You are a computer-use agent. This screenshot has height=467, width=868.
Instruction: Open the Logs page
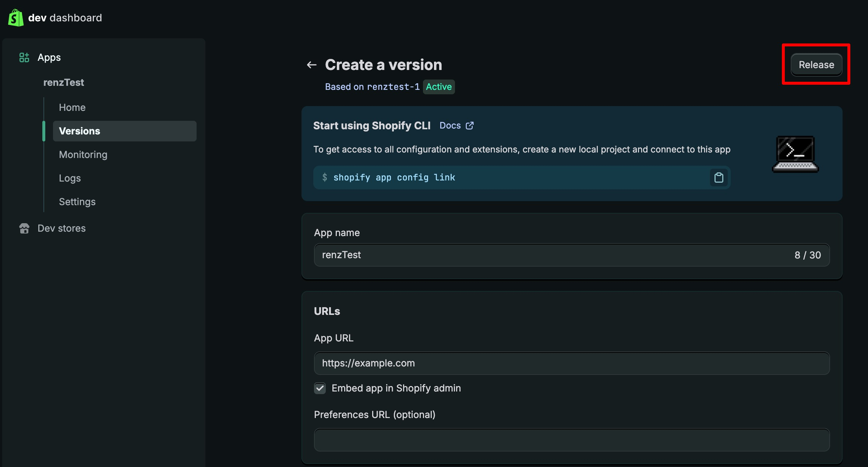[x=70, y=178]
